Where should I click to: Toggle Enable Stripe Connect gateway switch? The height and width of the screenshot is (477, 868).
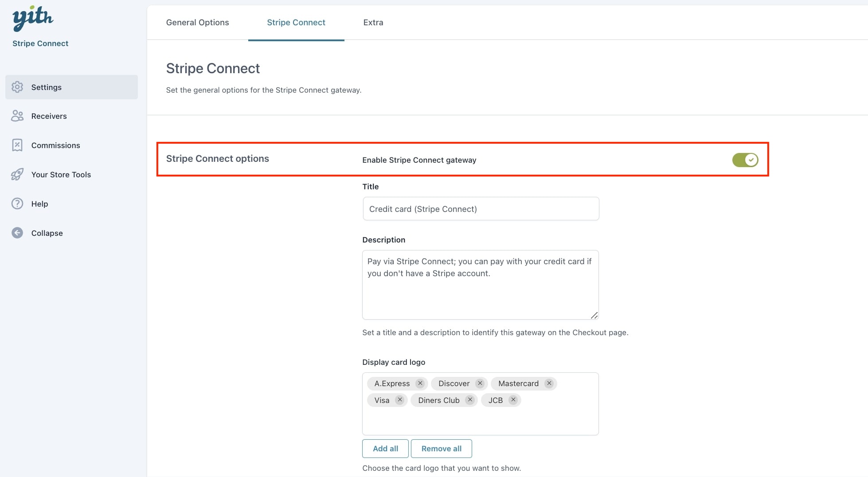745,160
